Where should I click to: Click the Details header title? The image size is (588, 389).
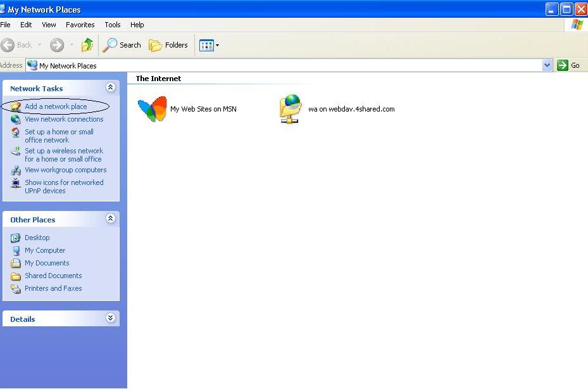point(23,319)
